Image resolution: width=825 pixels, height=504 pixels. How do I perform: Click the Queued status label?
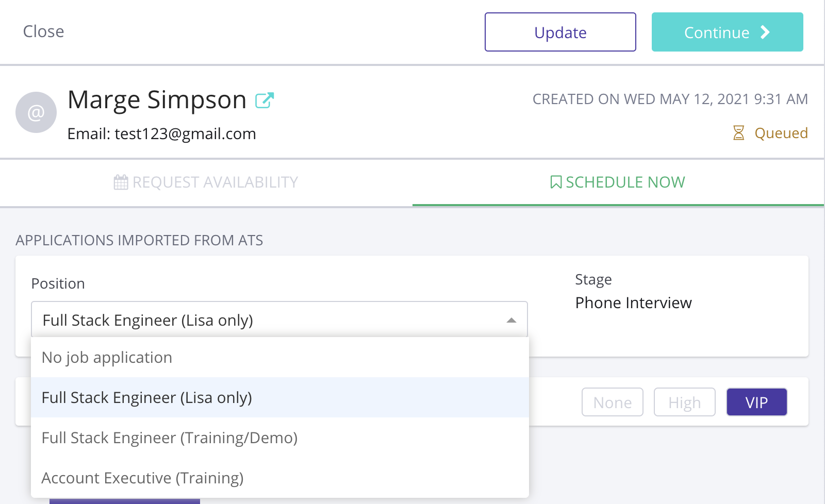click(781, 133)
